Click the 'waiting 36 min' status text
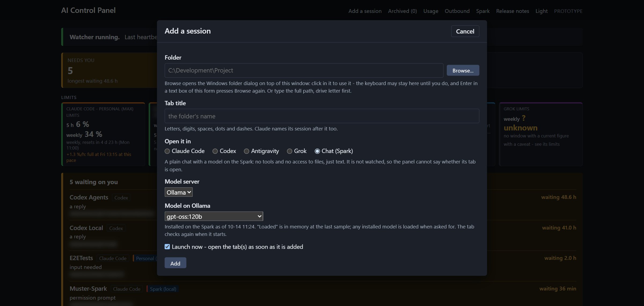This screenshot has height=306, width=644. click(558, 289)
